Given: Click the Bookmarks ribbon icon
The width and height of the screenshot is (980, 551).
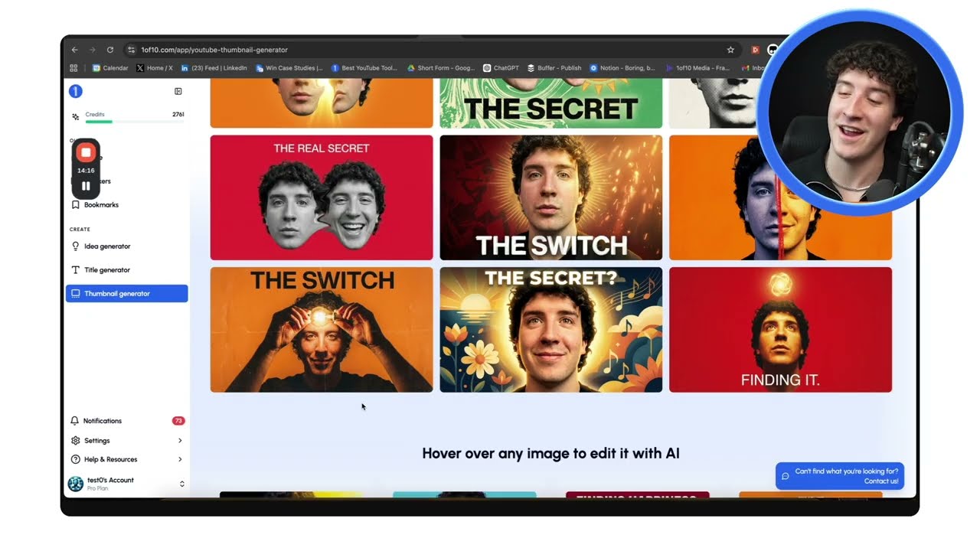Looking at the screenshot, I should pyautogui.click(x=75, y=205).
